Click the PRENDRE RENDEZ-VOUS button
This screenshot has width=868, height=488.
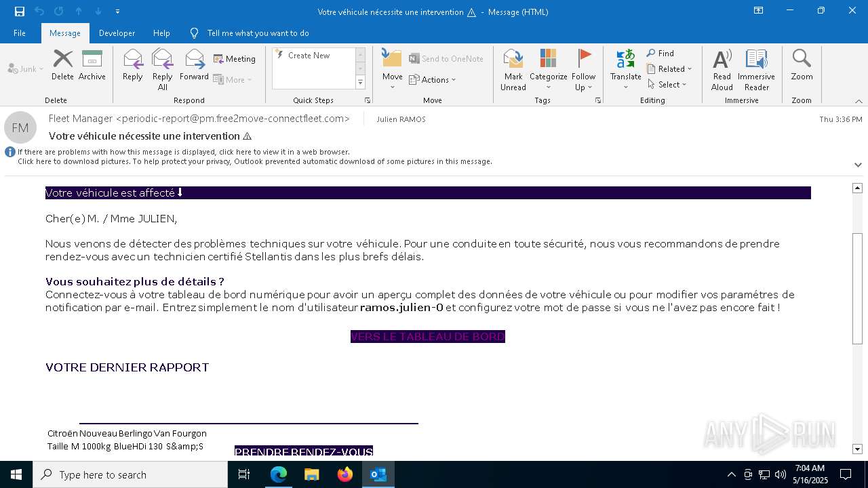pyautogui.click(x=304, y=451)
